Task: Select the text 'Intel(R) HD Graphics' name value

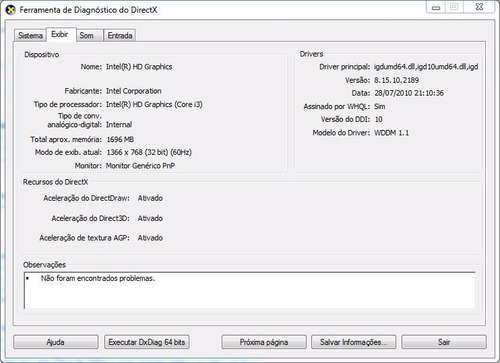Action: pyautogui.click(x=139, y=67)
